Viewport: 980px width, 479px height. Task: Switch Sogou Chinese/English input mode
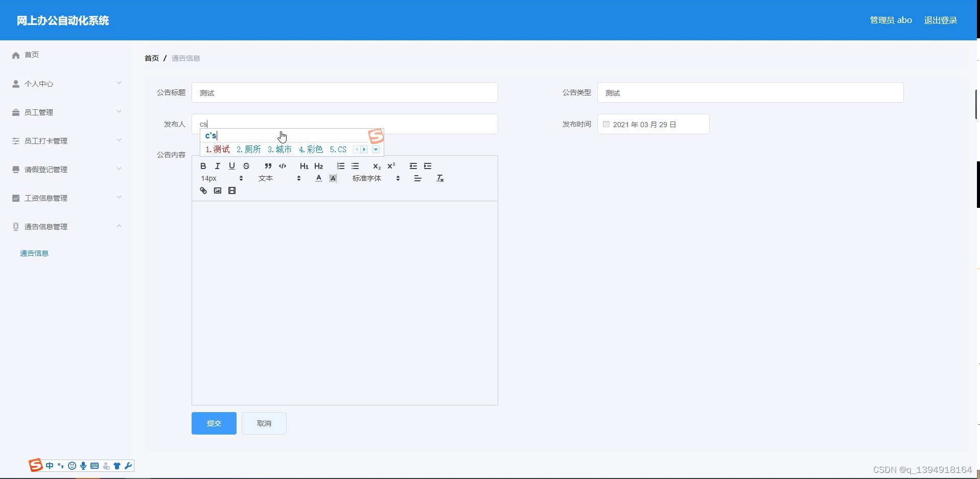(x=50, y=466)
